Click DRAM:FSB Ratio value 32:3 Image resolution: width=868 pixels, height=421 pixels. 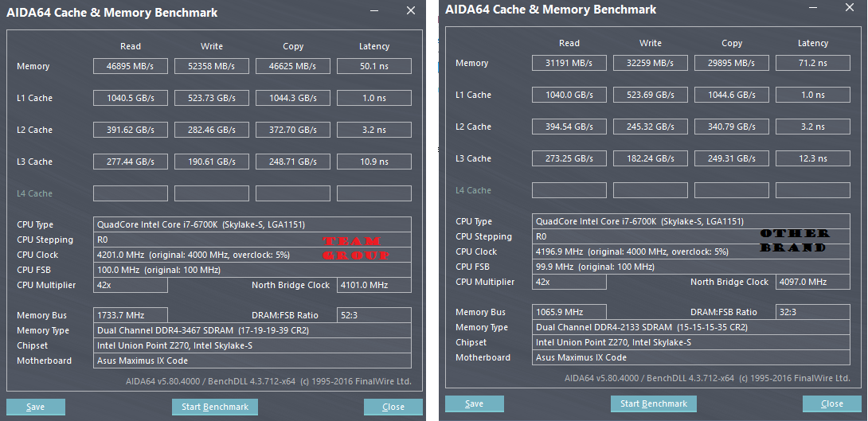[x=812, y=312]
